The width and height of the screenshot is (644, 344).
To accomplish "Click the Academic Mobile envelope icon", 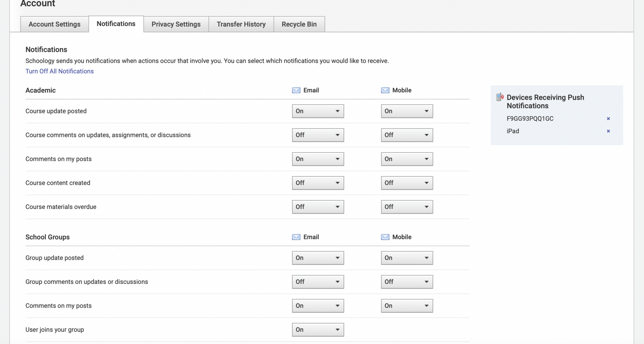I will pyautogui.click(x=385, y=91).
